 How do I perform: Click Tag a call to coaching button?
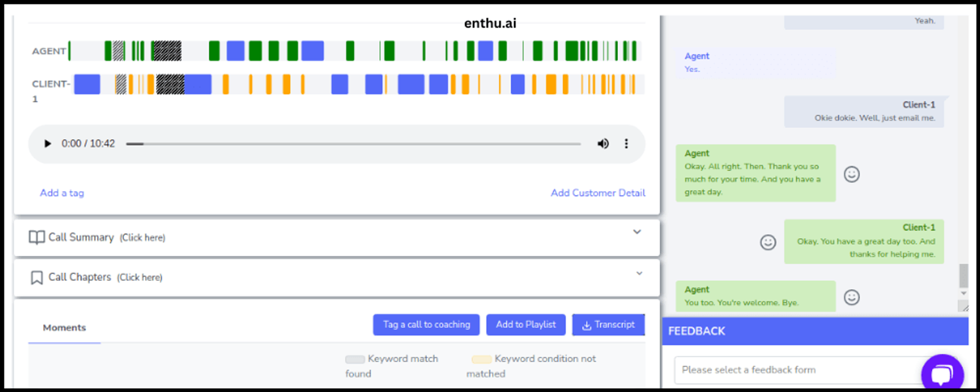pos(427,325)
